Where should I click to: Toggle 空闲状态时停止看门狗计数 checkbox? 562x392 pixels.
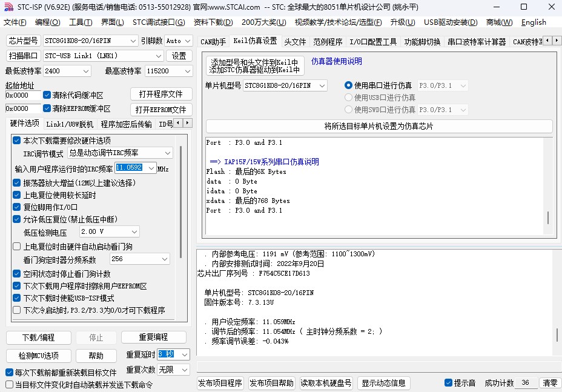(x=16, y=274)
